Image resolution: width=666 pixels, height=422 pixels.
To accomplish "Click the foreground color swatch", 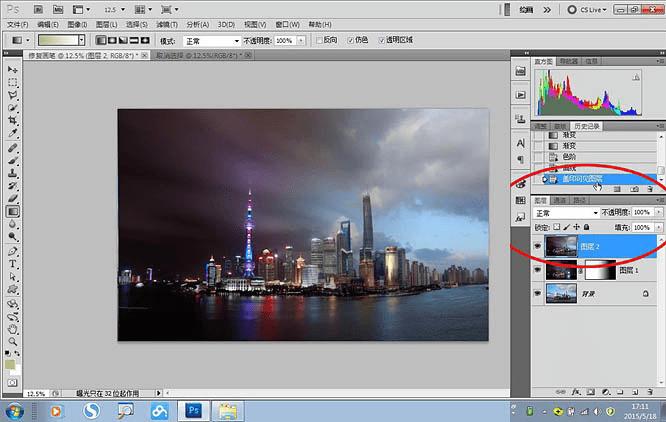I will coord(10,364).
